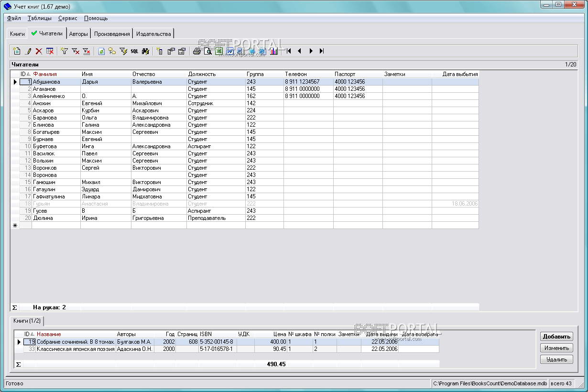Switch to the Издательства tab
Image resolution: width=588 pixels, height=392 pixels.
coord(153,34)
